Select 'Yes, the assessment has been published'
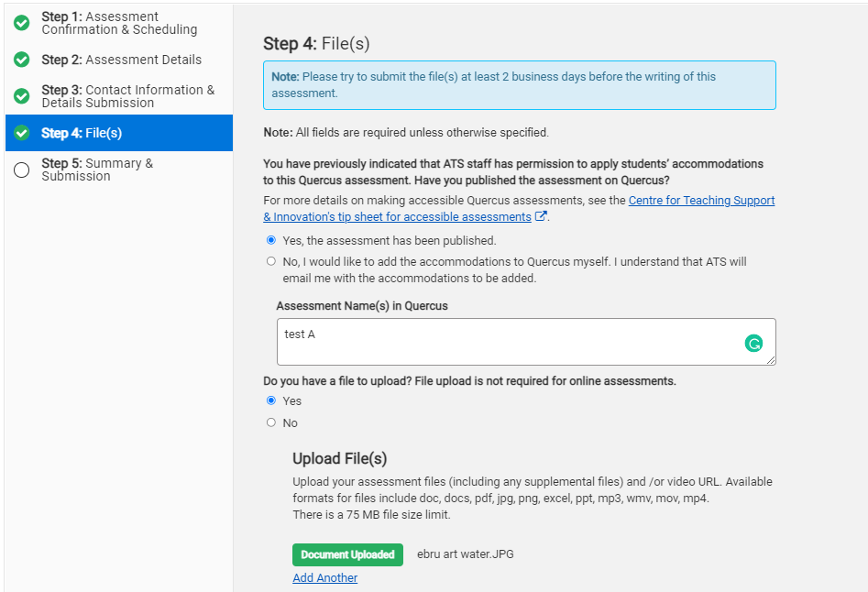Screen dimensions: 868x592 pos(270,240)
